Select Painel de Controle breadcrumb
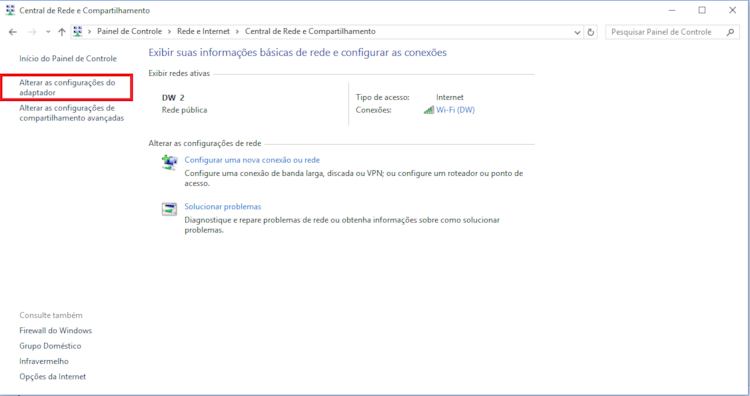 [x=130, y=31]
